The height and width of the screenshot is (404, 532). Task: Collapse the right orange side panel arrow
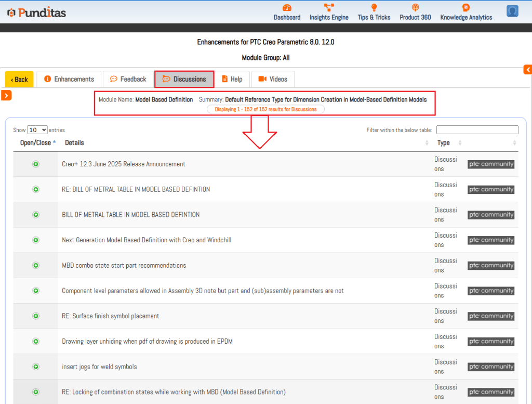(528, 70)
